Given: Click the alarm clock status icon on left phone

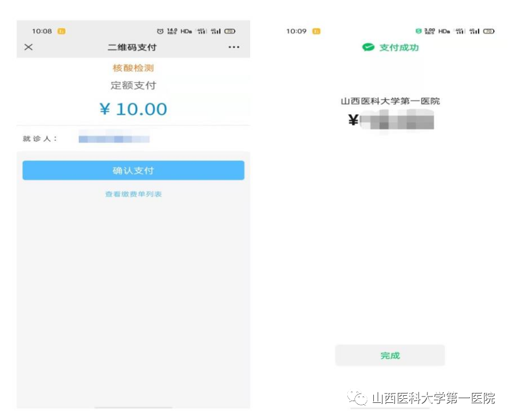Looking at the screenshot, I should pos(160,31).
